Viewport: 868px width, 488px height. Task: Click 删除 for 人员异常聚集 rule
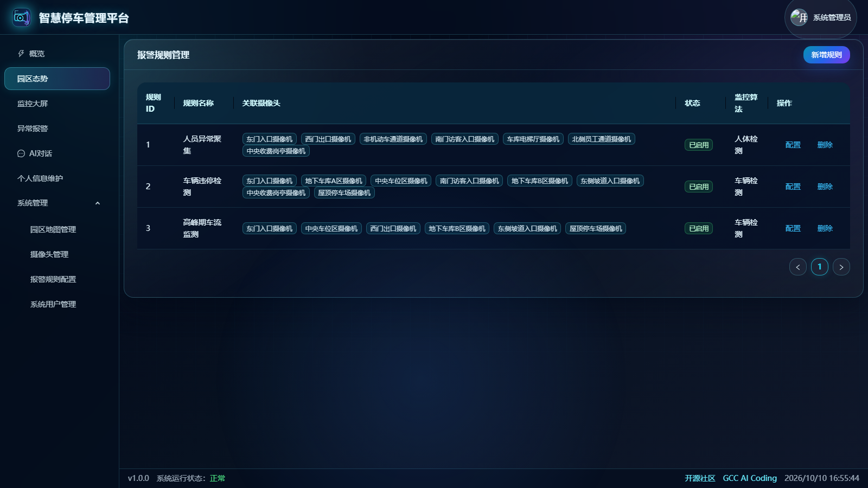coord(825,145)
